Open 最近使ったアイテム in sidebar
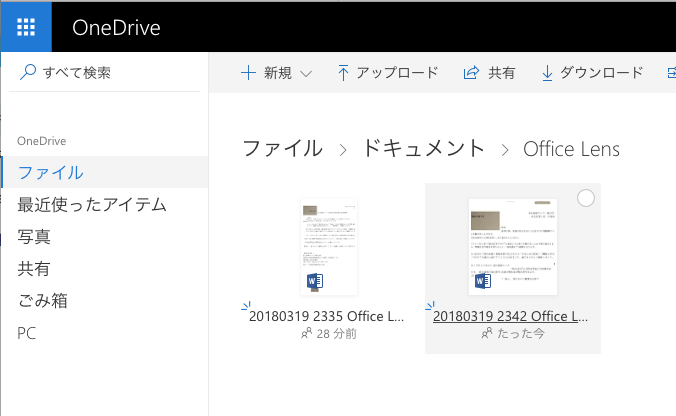Viewport: 676px width, 416px height. (92, 204)
